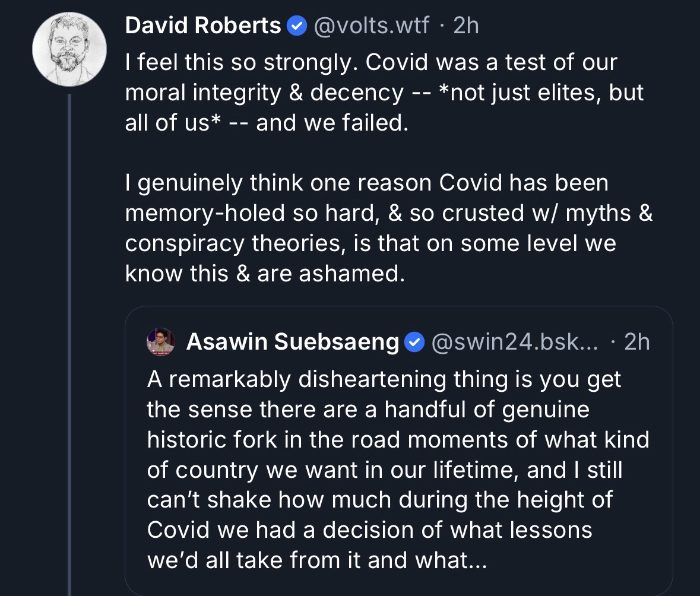Click verified checkmark beside Asawin Suebsaeng
700x596 pixels.
[414, 341]
